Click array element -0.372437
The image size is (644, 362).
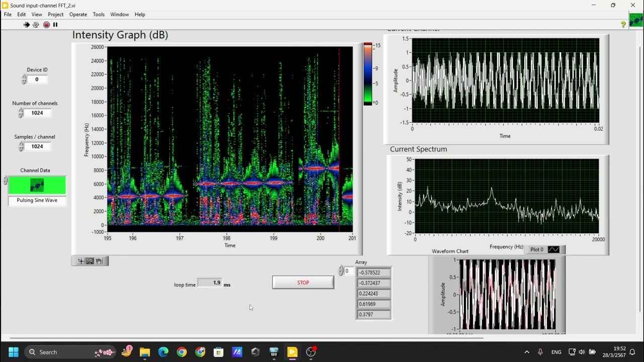(373, 283)
